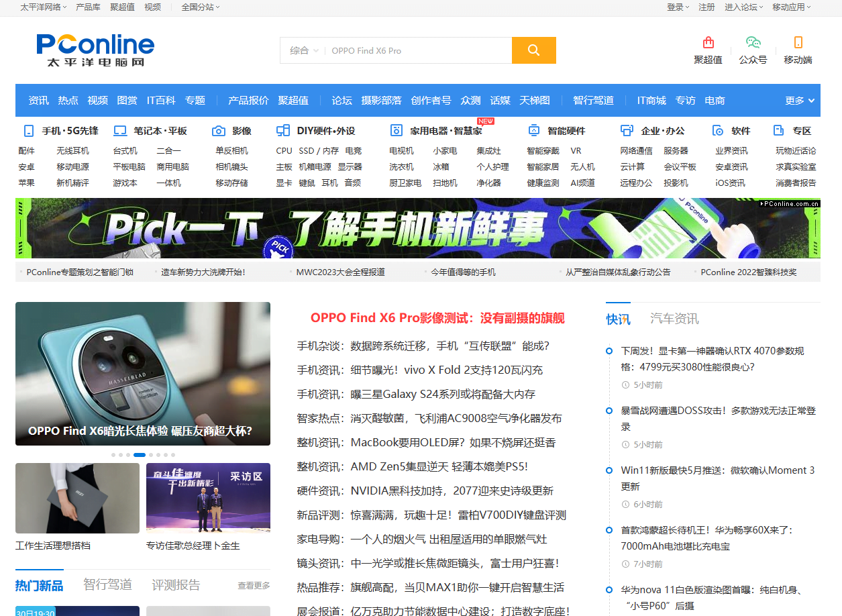The width and height of the screenshot is (842, 616).
Task: Click clock icon under RTX 4070 news
Action: [626, 385]
